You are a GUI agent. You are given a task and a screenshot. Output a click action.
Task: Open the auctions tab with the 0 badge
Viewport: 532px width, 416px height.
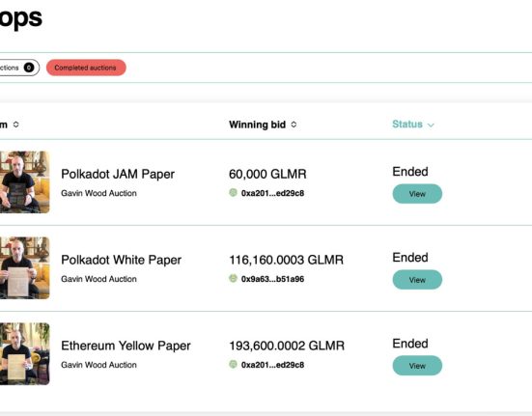point(18,68)
